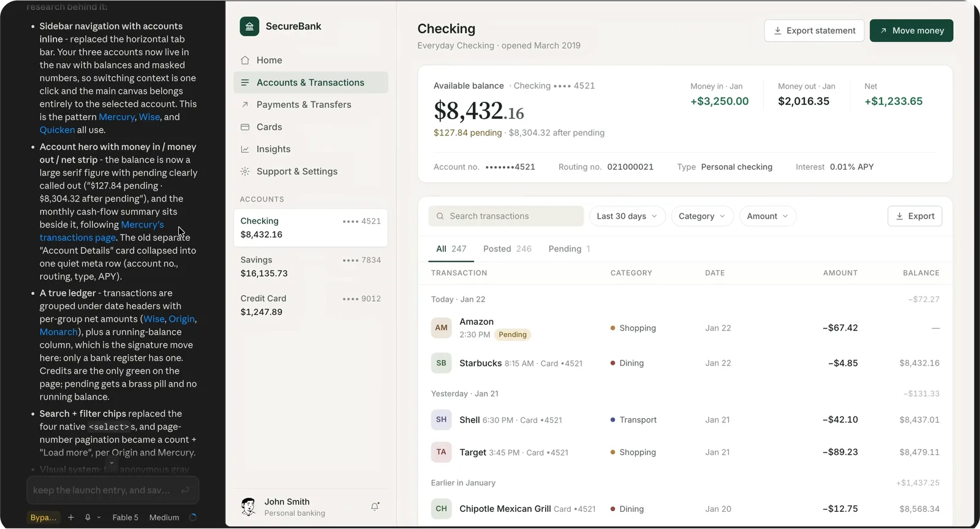Click the Amazon AM merchant badge
This screenshot has width=980, height=529.
pos(442,328)
